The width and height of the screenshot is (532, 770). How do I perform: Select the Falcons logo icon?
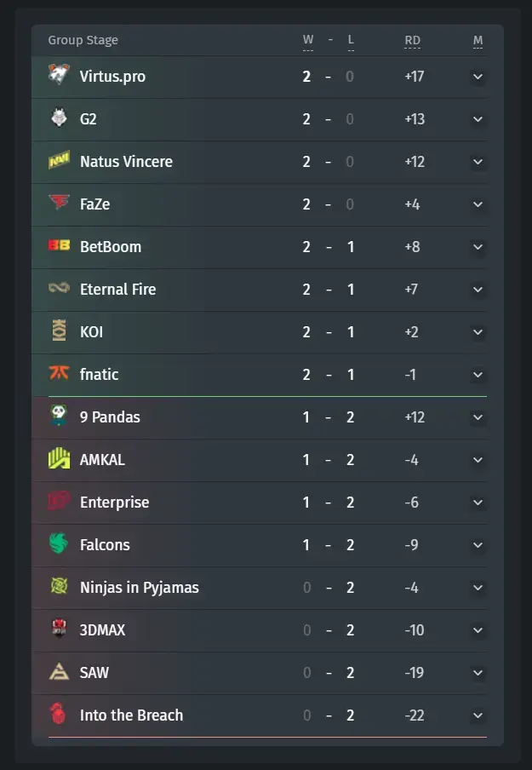[59, 543]
